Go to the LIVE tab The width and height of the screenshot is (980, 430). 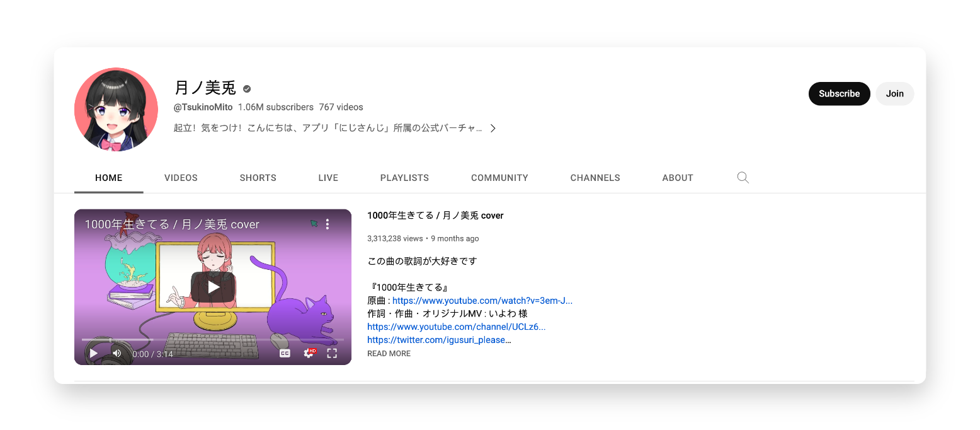pos(328,178)
